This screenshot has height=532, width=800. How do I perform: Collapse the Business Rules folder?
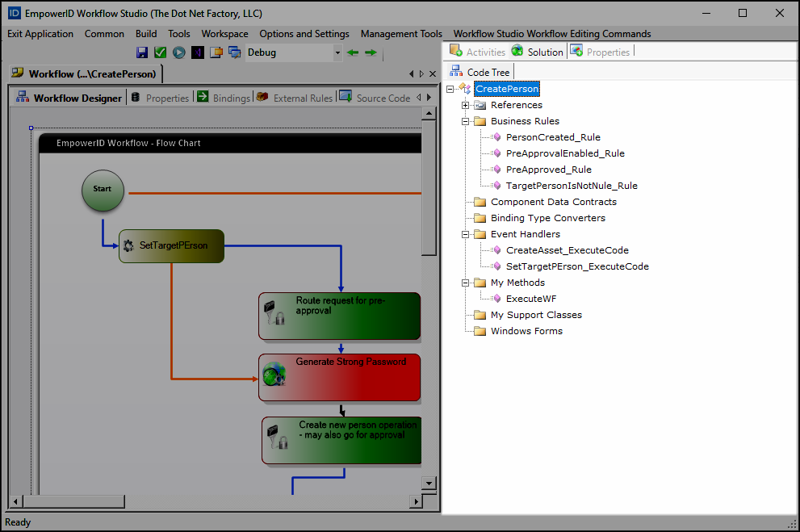(x=466, y=120)
